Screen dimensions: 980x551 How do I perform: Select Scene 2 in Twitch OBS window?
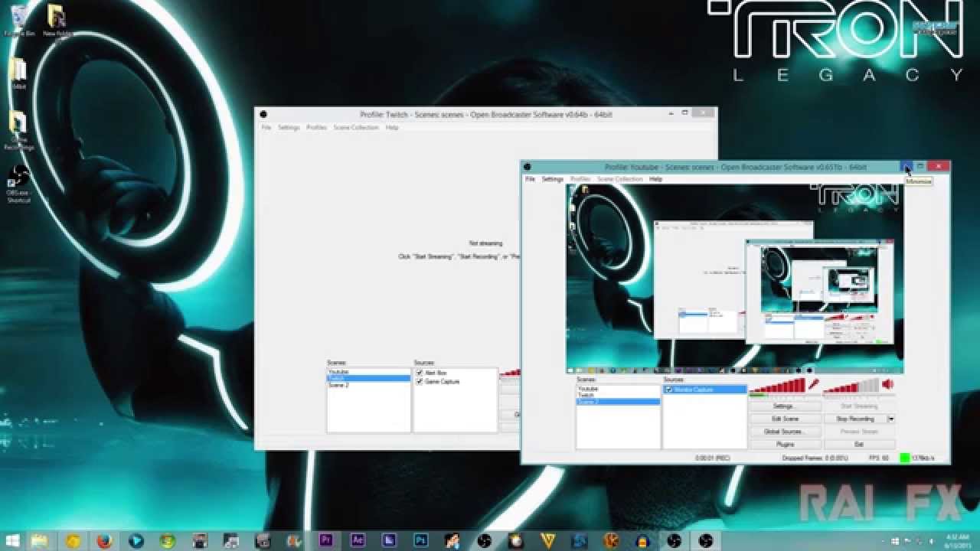pos(369,385)
